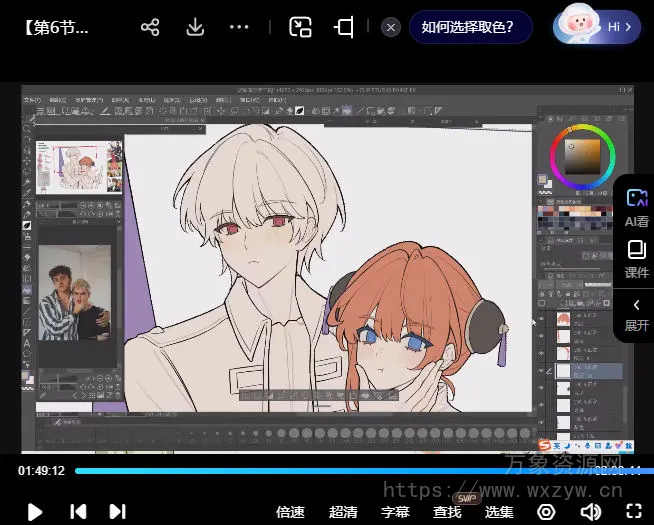Open the 倍速 playback speed menu

[x=290, y=512]
